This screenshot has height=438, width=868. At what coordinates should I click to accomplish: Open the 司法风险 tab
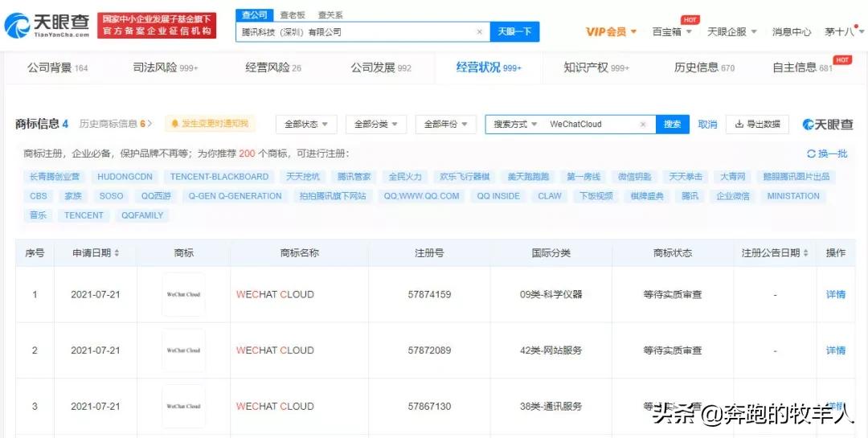[166, 68]
